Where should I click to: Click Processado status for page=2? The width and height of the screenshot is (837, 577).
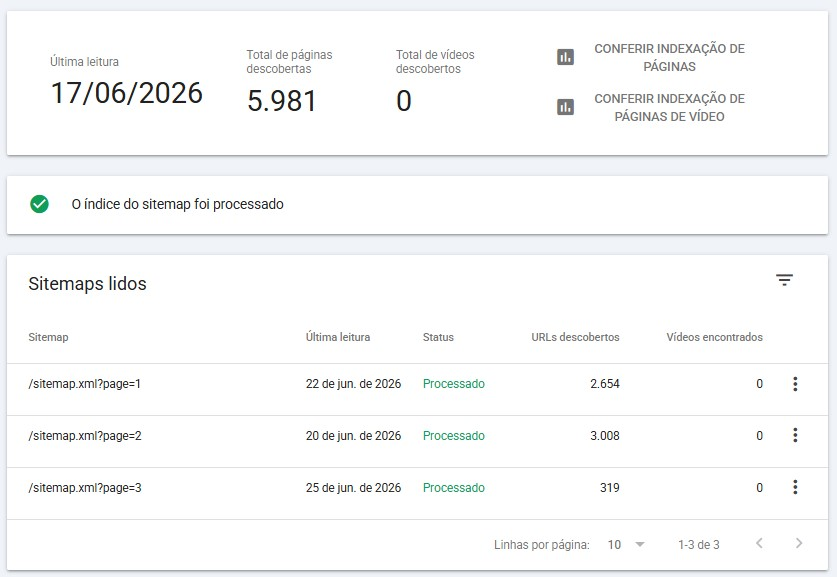click(454, 436)
